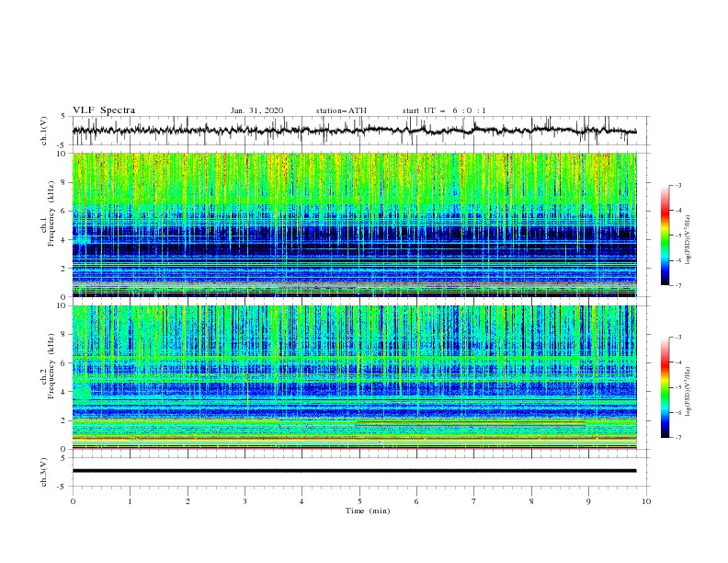Click the 'Time (min)' axis label
Viewport: 728px width, 563px height.
(x=368, y=511)
